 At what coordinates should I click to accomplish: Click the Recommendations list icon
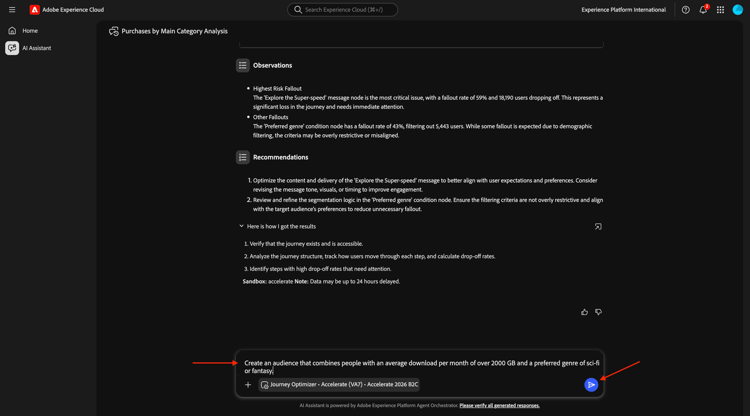[243, 157]
